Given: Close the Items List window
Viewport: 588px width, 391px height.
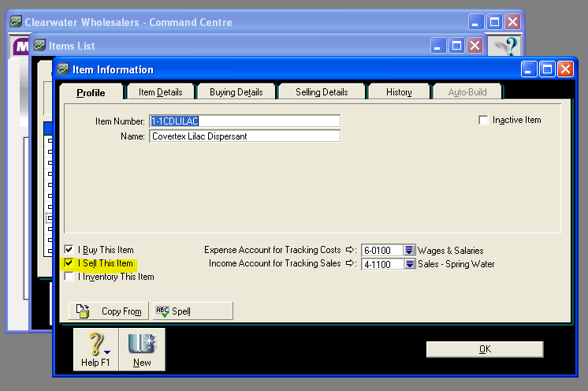Looking at the screenshot, I should [x=474, y=46].
